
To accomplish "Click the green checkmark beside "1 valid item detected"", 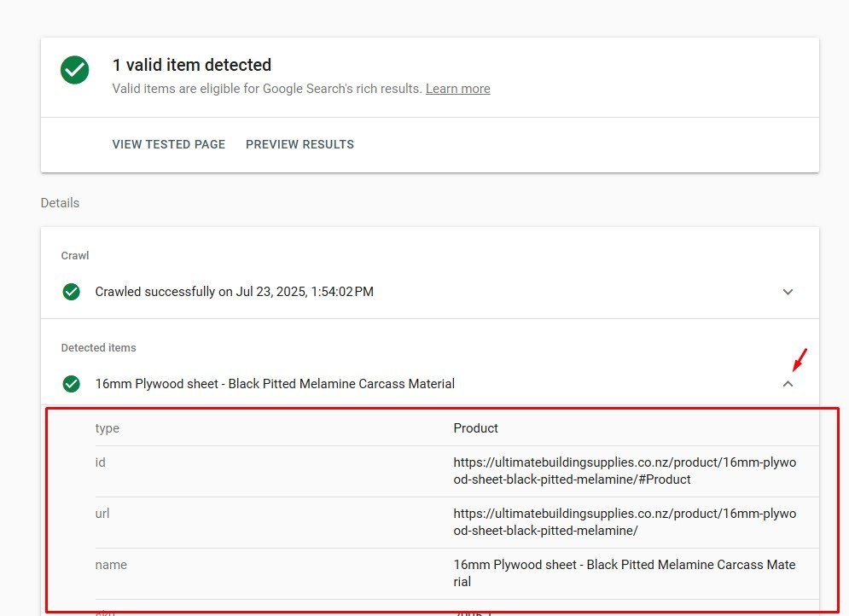I will 75,71.
